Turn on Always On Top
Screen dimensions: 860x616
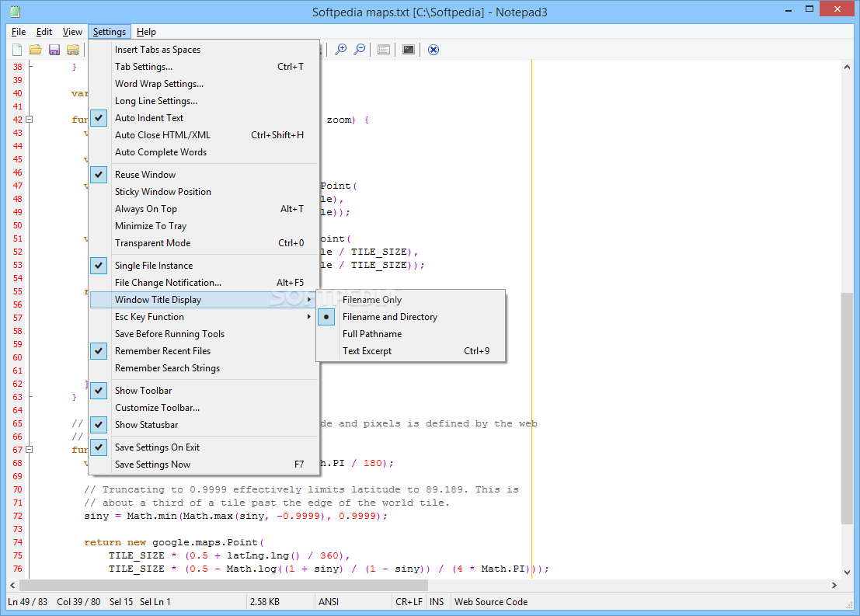click(x=204, y=209)
